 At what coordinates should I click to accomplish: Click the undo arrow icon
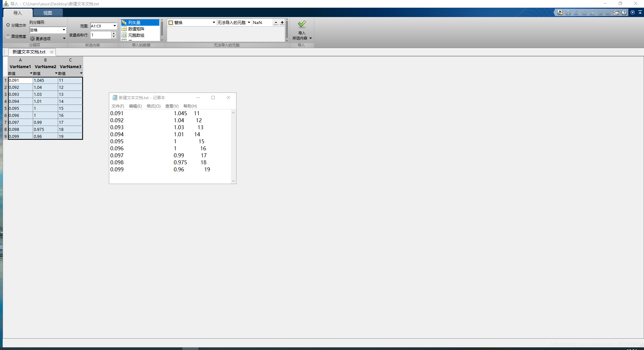click(x=600, y=13)
